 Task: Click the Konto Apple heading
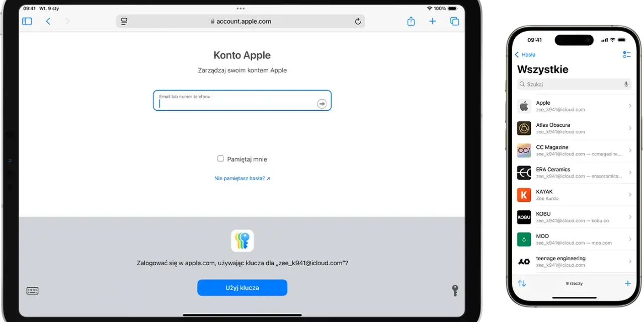pos(242,55)
